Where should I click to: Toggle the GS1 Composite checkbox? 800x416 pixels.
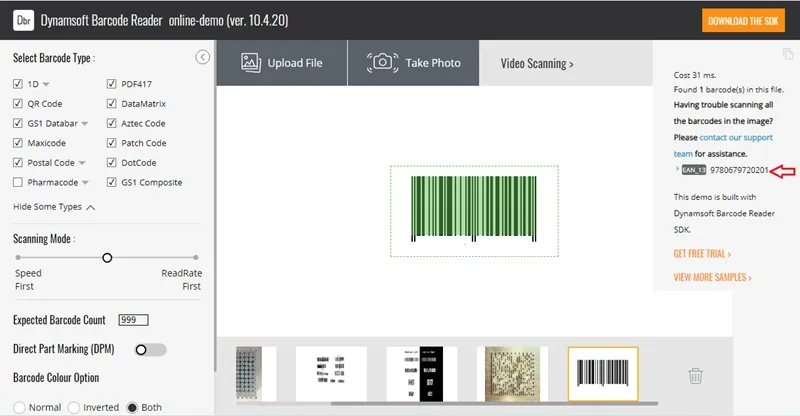pyautogui.click(x=112, y=182)
